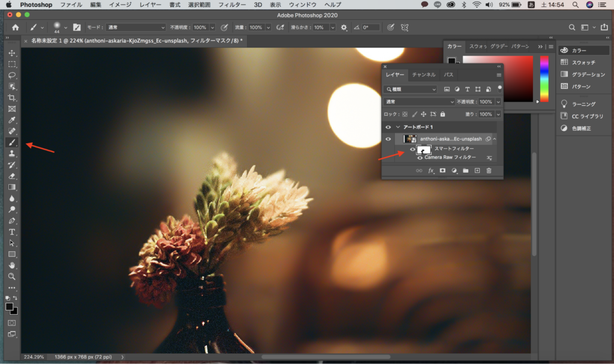Toggle visibility of アートボード 1
Viewport: 614px width, 364px height.
click(388, 127)
